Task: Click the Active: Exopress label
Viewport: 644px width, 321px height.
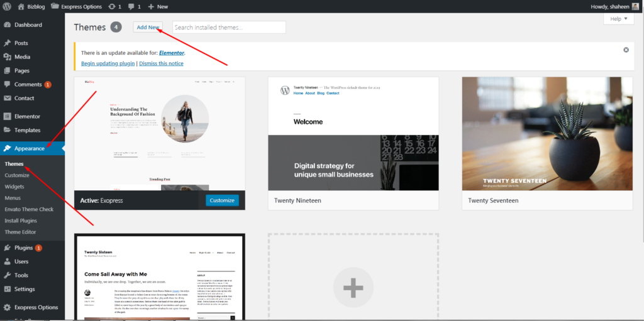Action: [101, 201]
